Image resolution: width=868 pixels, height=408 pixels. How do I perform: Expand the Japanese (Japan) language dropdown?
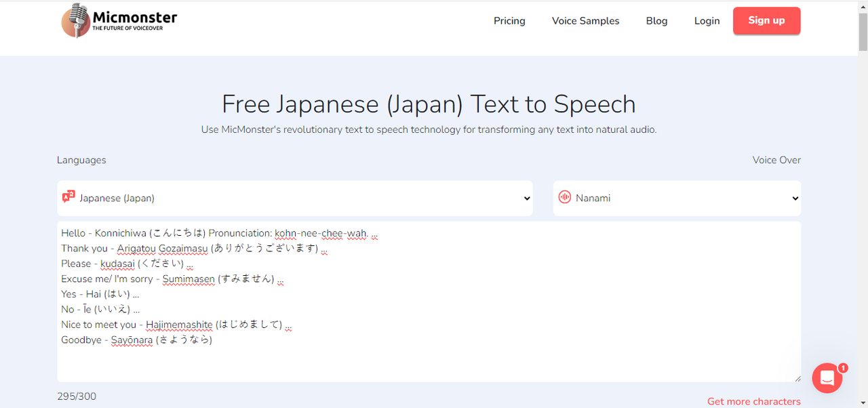click(x=295, y=198)
